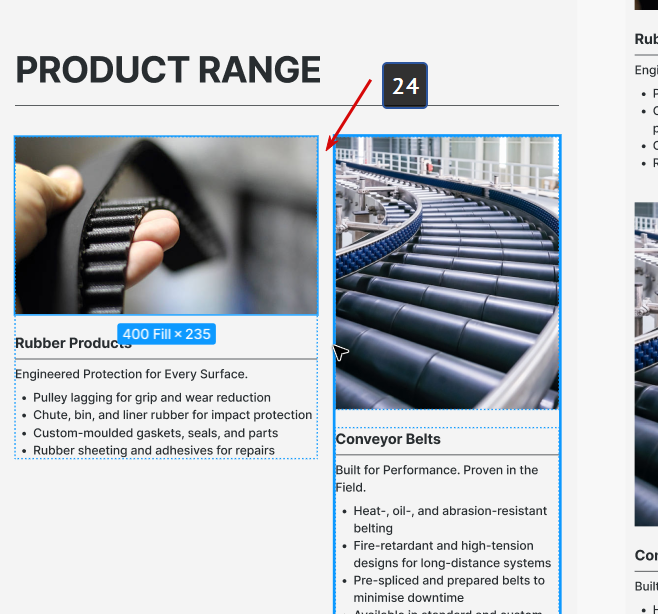
Task: Click the divider line below Conveyor Belts heading
Action: pos(447,454)
